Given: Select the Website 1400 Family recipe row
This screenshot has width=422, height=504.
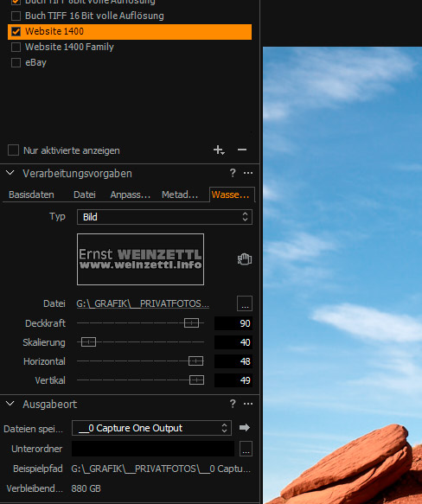Looking at the screenshot, I should click(x=130, y=47).
